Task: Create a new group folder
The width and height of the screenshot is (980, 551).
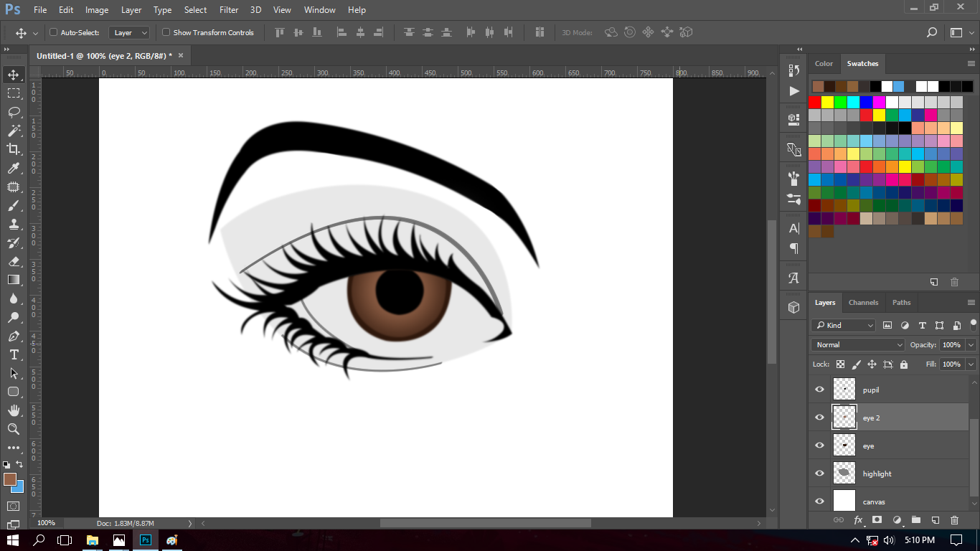Action: (x=915, y=520)
